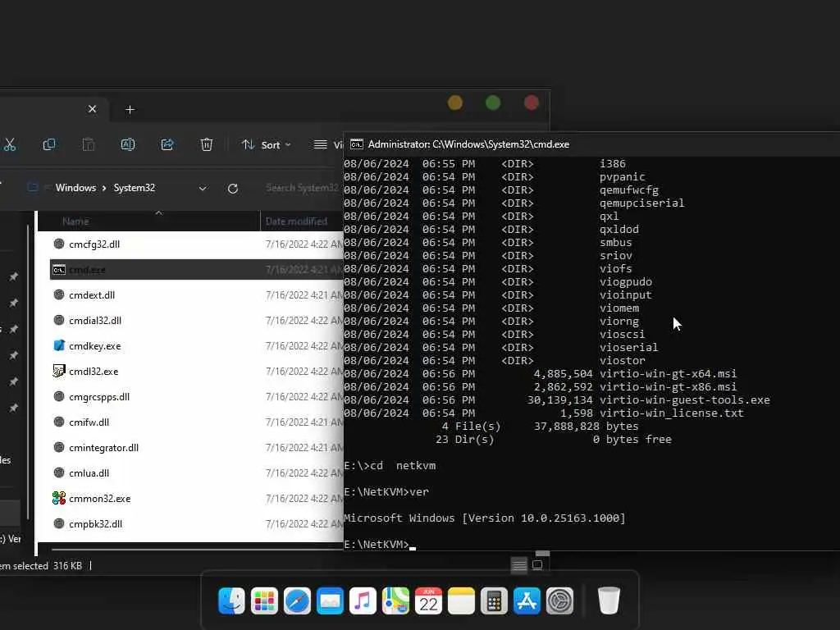Click Windows in the breadcrumb path
The image size is (840, 630).
[75, 188]
